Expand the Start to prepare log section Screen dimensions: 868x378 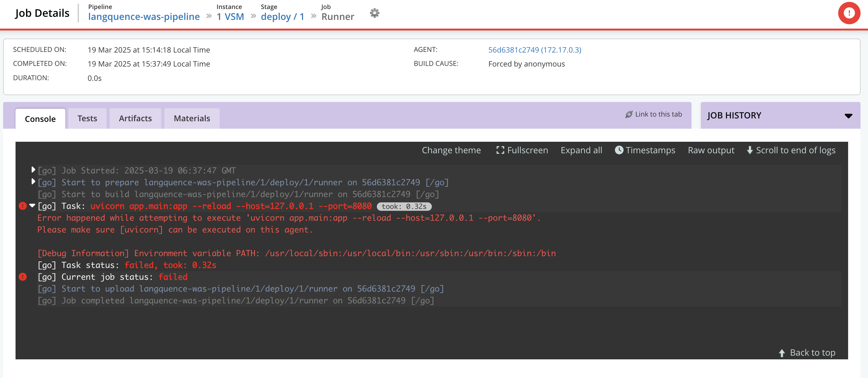(33, 182)
